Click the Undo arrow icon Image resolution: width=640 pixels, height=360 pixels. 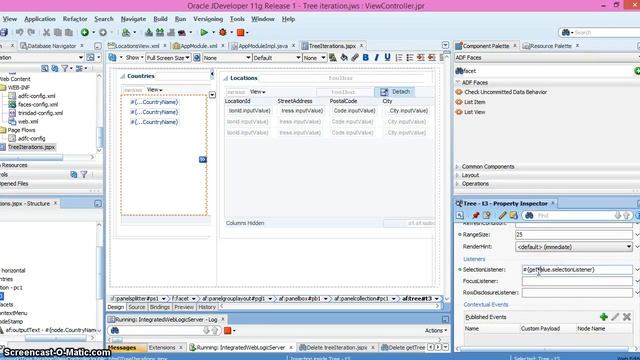click(19, 32)
